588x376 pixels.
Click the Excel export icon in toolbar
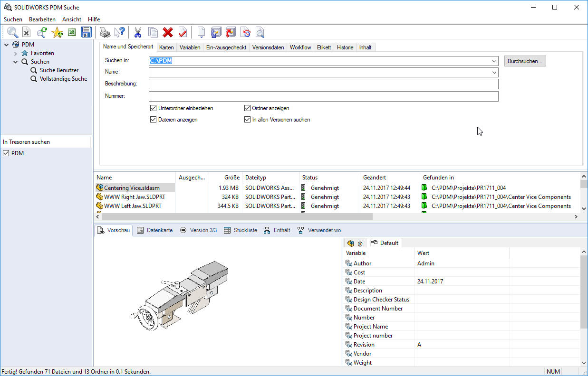72,32
